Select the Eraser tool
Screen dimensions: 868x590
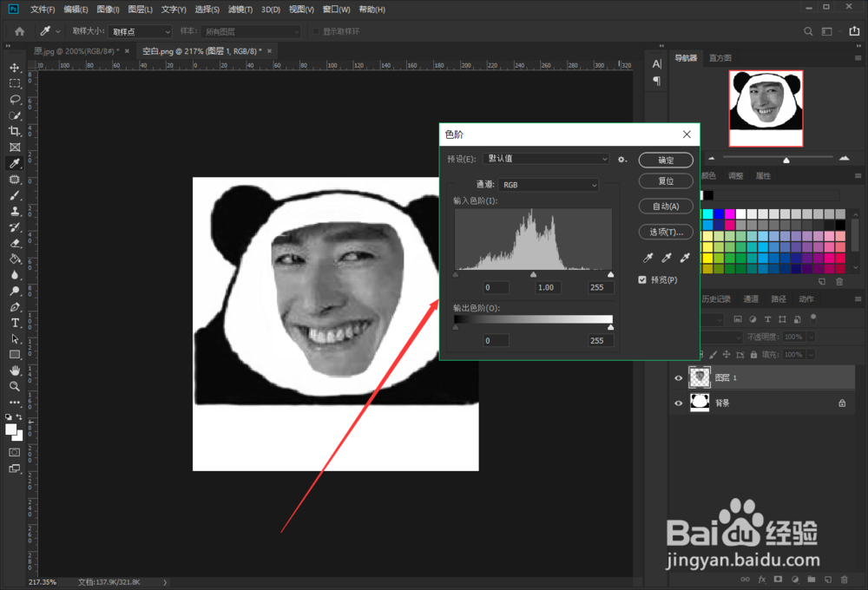pyautogui.click(x=15, y=243)
